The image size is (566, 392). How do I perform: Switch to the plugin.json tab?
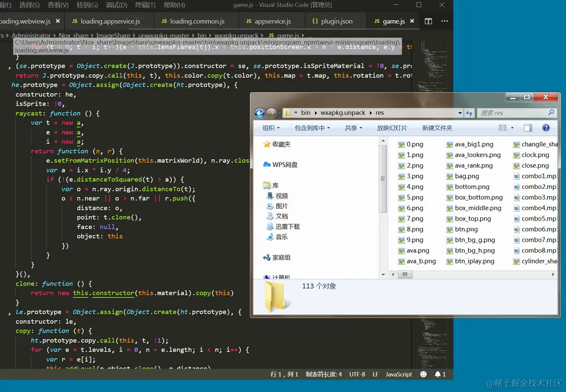click(335, 21)
